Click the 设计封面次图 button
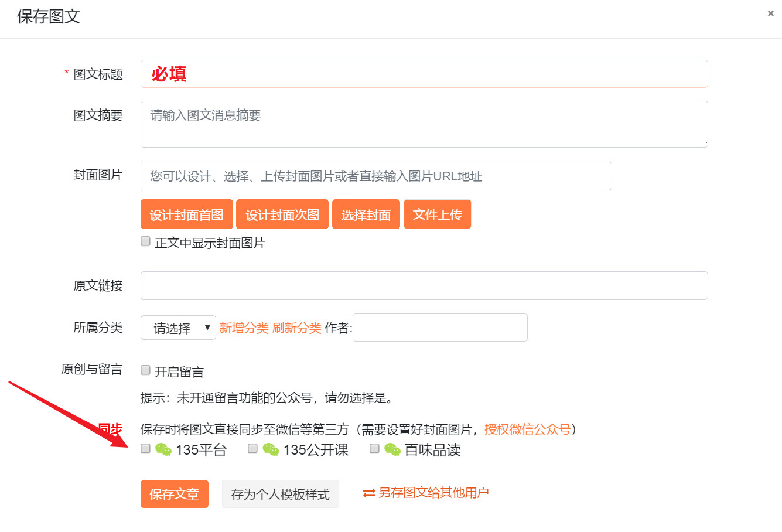Image resolution: width=782 pixels, height=532 pixels. [282, 214]
